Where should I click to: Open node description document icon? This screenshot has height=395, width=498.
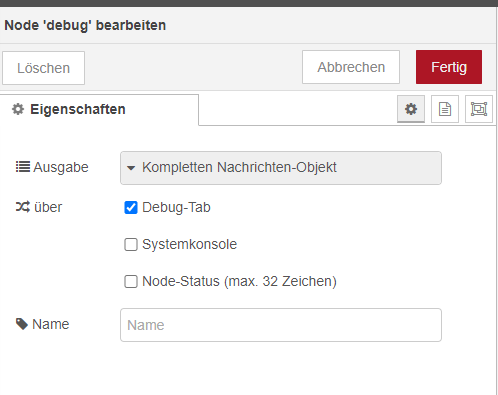click(x=445, y=109)
